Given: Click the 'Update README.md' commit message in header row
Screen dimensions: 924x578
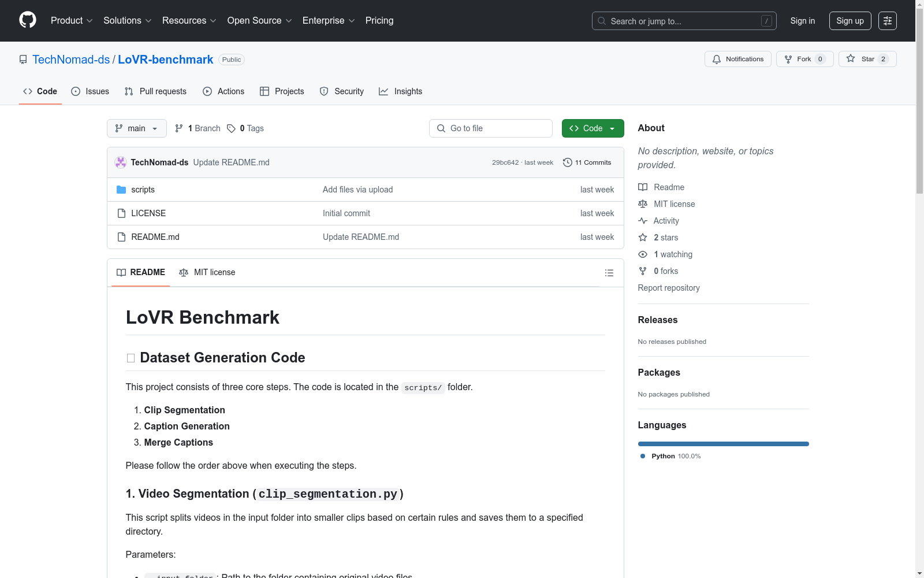Looking at the screenshot, I should pos(231,162).
